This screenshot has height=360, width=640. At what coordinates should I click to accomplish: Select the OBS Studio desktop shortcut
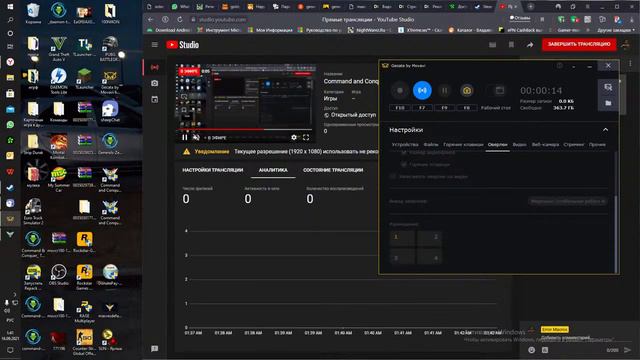(x=59, y=275)
